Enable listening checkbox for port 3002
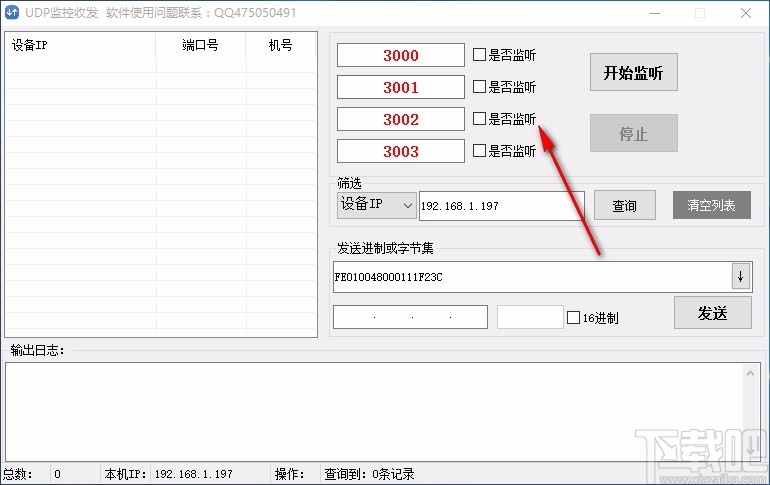770x485 pixels. [x=479, y=118]
